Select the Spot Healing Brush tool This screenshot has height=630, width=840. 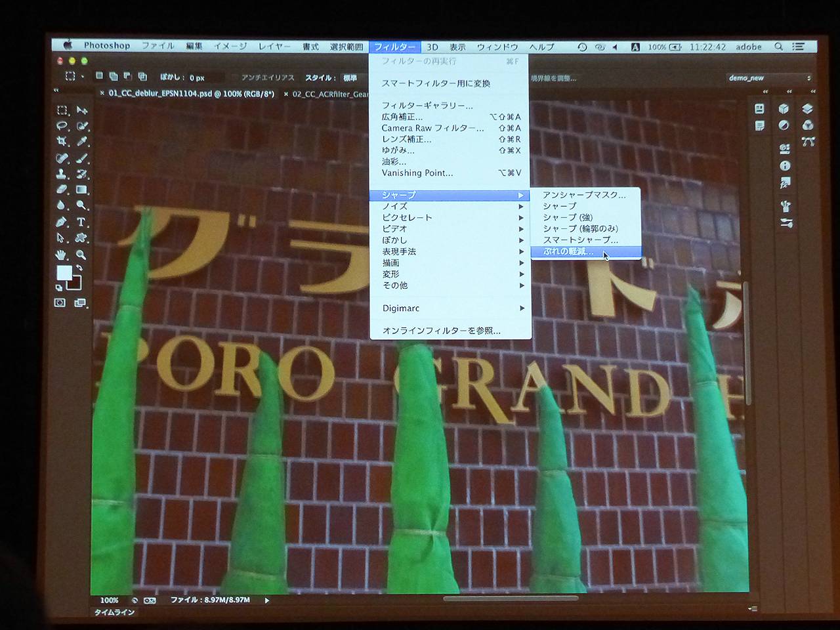pos(62,158)
